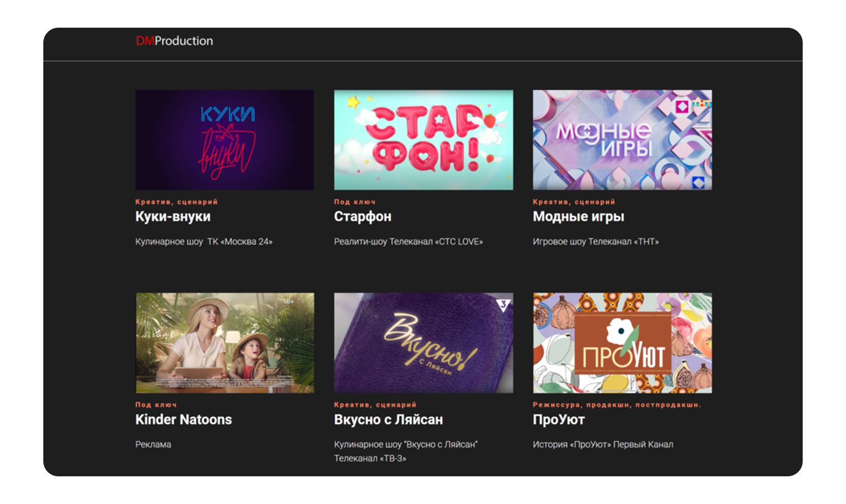Screen dimensions: 846x504
Task: Click the Куки-внуки title
Action: pos(173,217)
